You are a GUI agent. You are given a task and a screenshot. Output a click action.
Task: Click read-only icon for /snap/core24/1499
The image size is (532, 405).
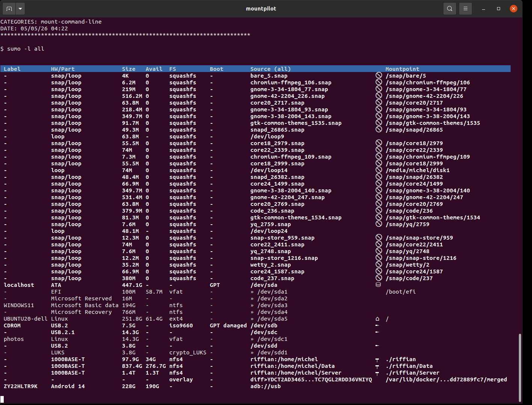coord(379,183)
